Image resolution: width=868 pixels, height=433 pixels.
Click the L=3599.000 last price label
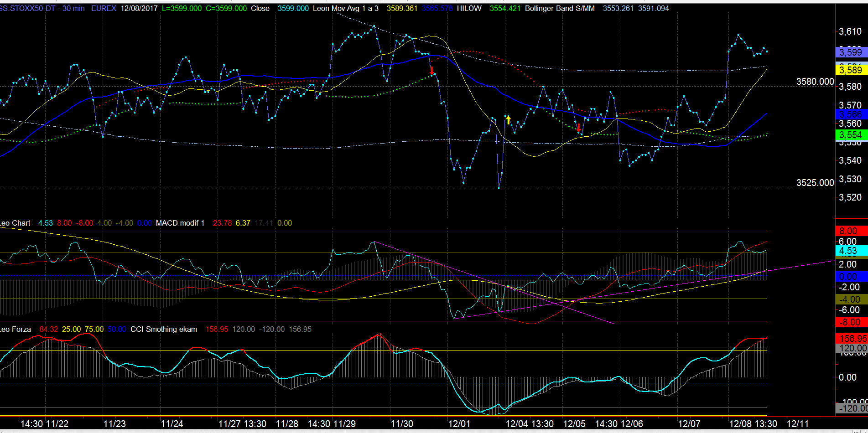182,8
